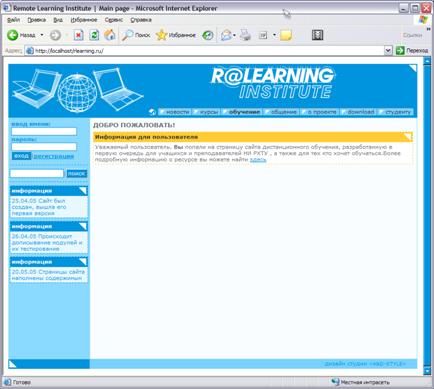
Task: Expand the address bar dropdown arrow
Action: coord(388,50)
